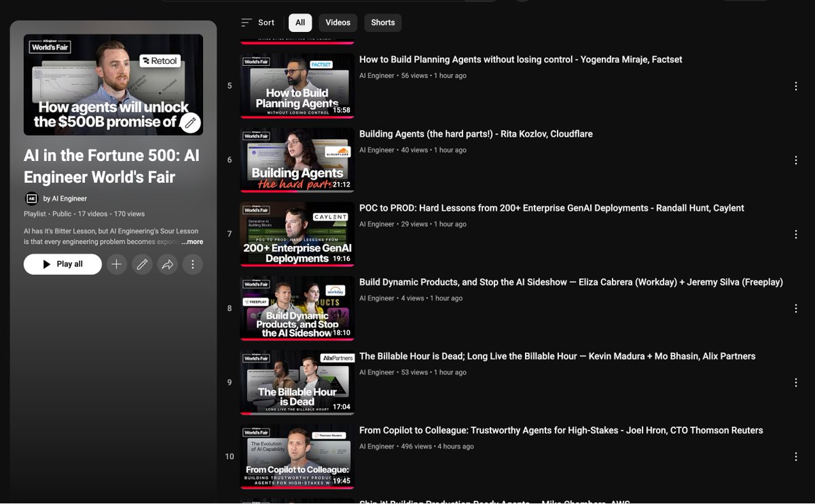Expand the playlist description with ...more
This screenshot has height=504, width=815.
tap(192, 242)
